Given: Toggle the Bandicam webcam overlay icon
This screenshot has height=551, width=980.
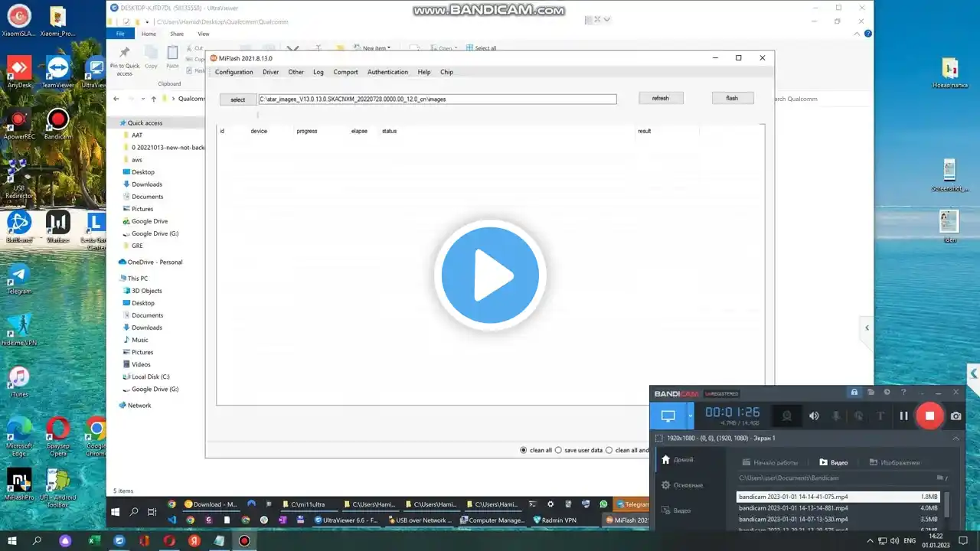Looking at the screenshot, I should 786,416.
